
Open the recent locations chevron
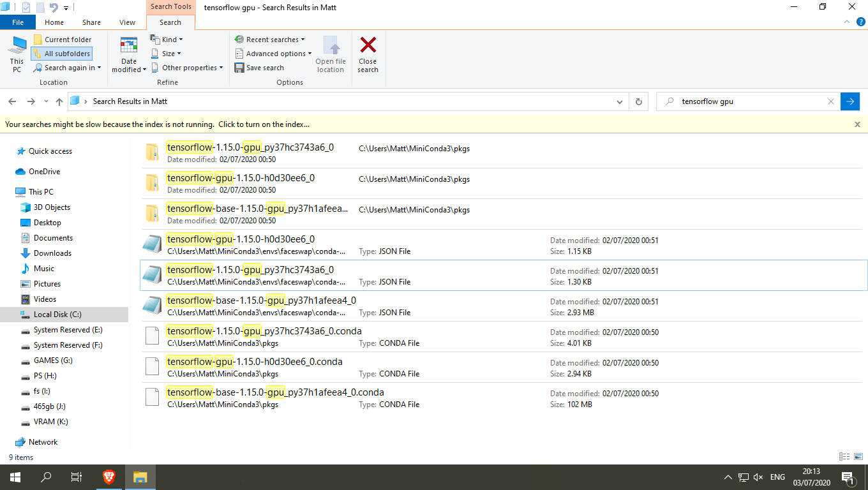tap(46, 101)
